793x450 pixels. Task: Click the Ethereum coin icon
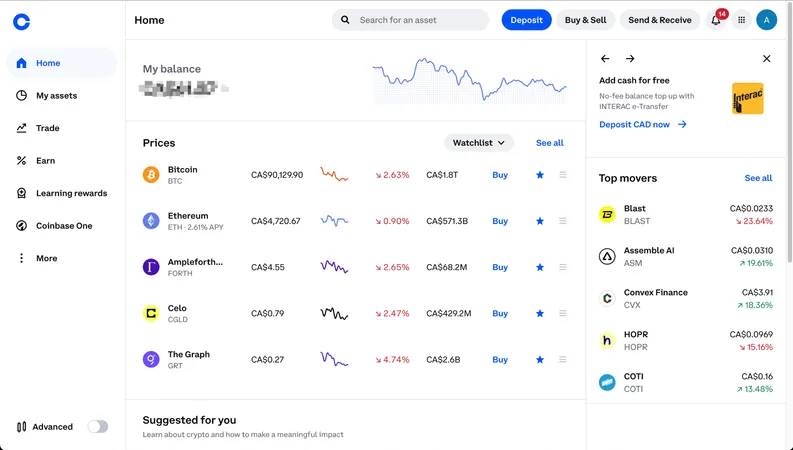click(151, 221)
